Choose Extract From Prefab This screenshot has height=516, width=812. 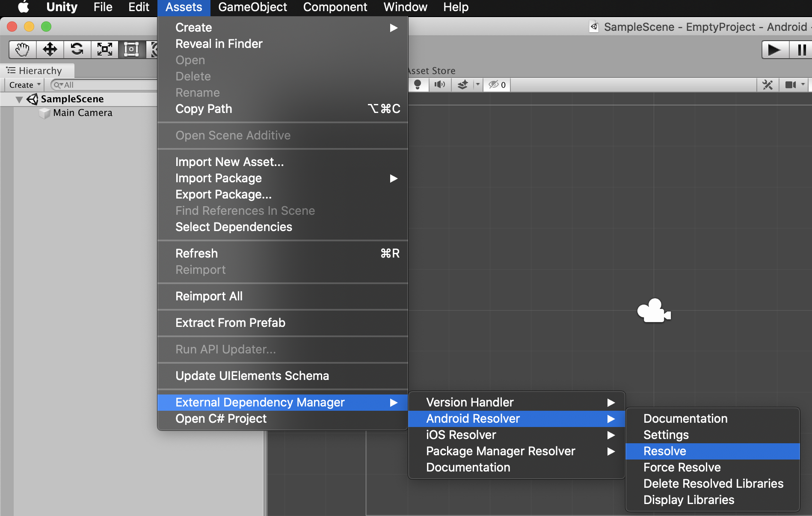point(282,323)
